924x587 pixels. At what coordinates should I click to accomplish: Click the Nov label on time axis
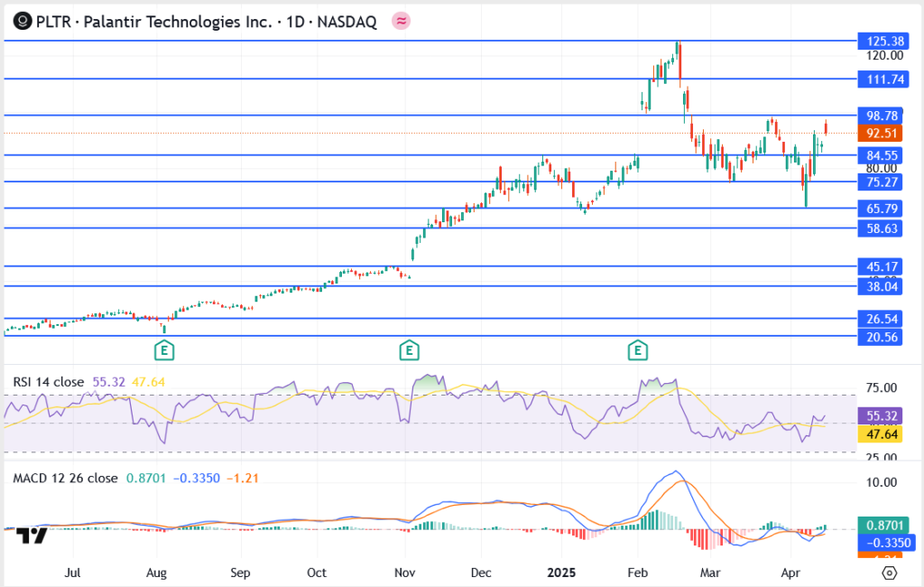(405, 573)
